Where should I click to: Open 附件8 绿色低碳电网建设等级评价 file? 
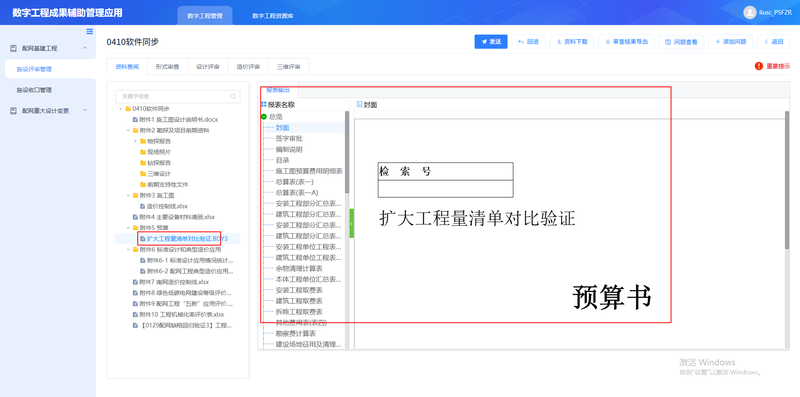186,293
